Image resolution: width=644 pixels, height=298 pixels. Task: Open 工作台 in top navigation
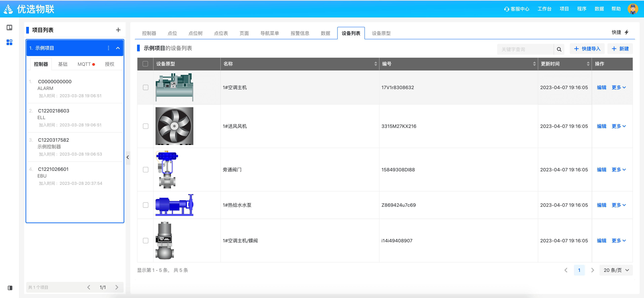pyautogui.click(x=545, y=9)
